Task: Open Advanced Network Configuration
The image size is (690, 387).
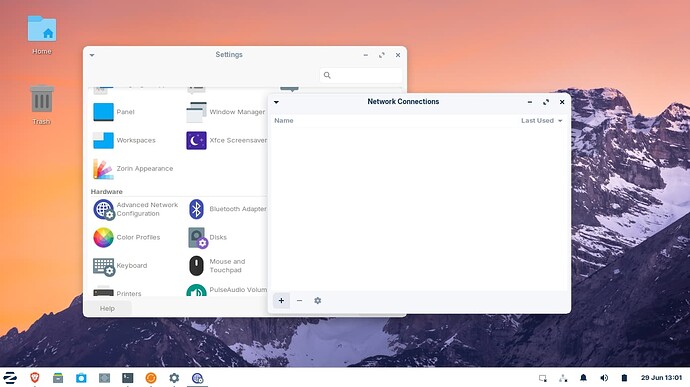Action: [x=136, y=209]
